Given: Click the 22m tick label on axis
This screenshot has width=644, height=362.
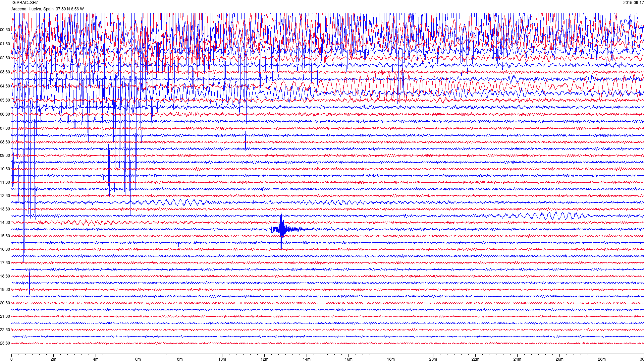Looking at the screenshot, I should (475, 359).
